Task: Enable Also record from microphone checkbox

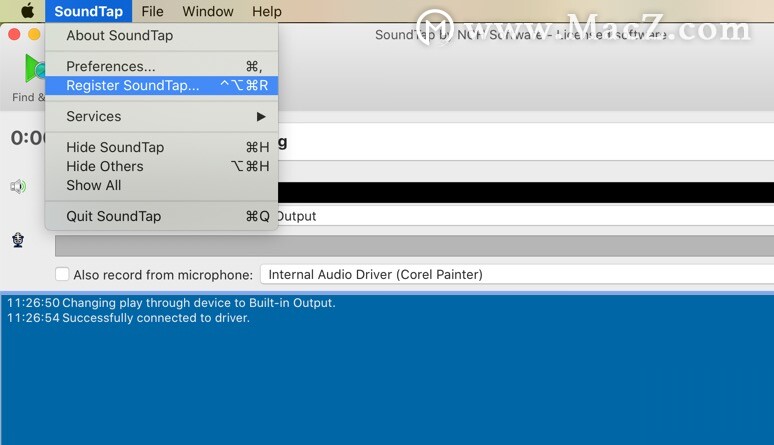Action: pyautogui.click(x=62, y=274)
